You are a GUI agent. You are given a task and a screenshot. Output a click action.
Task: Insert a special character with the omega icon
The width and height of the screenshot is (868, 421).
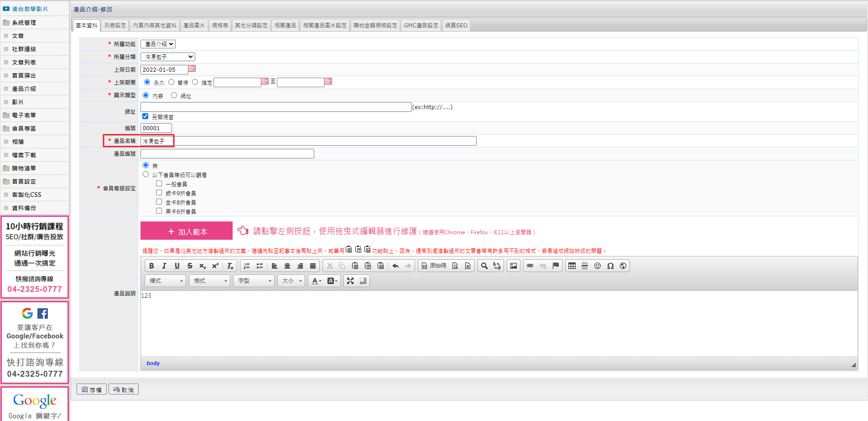tap(610, 266)
